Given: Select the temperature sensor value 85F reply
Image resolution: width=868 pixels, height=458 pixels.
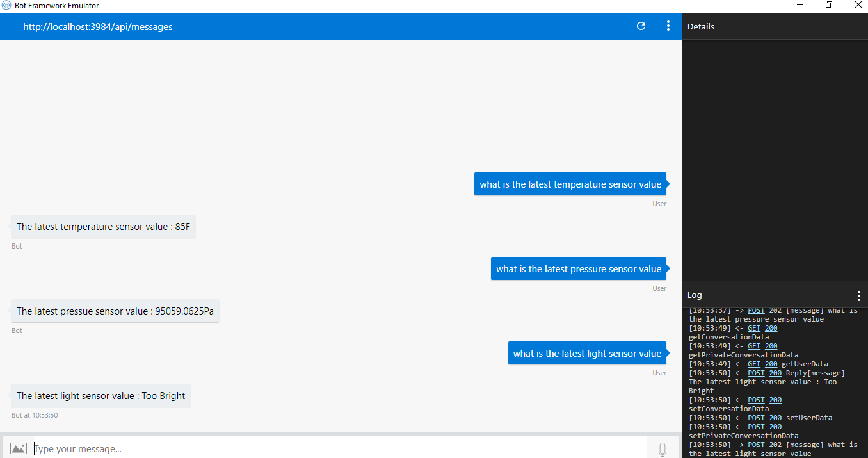Looking at the screenshot, I should click(x=103, y=227).
